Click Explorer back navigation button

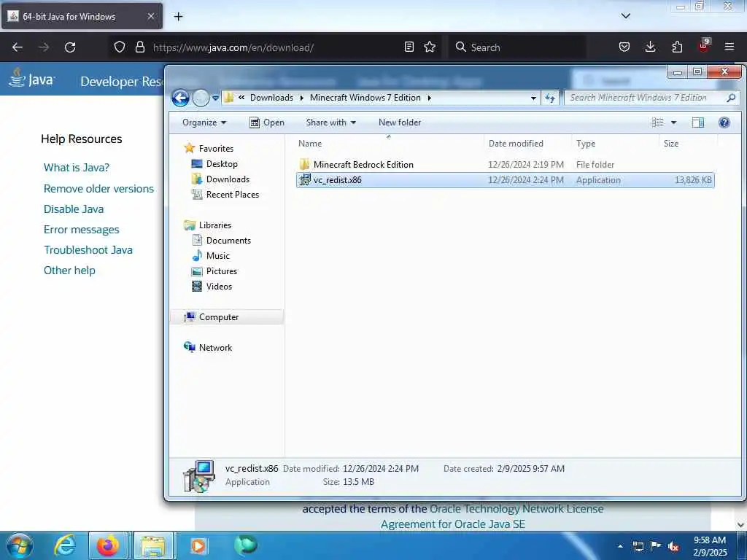(x=181, y=98)
